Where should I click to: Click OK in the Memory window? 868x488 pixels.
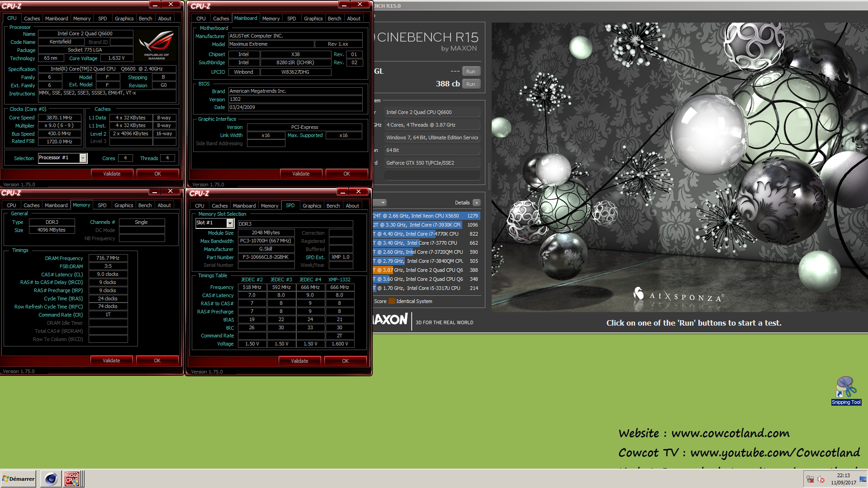coord(157,360)
